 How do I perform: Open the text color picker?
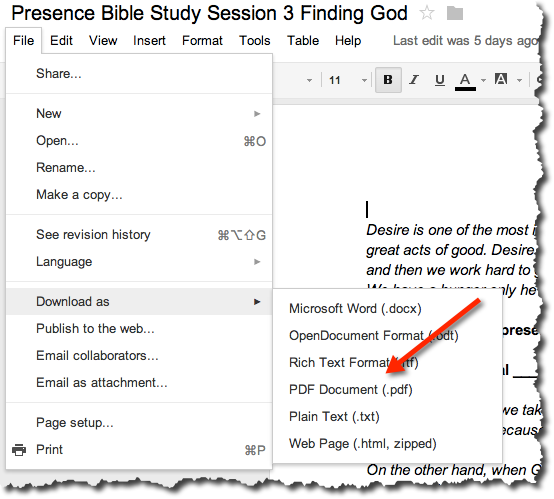[x=465, y=81]
